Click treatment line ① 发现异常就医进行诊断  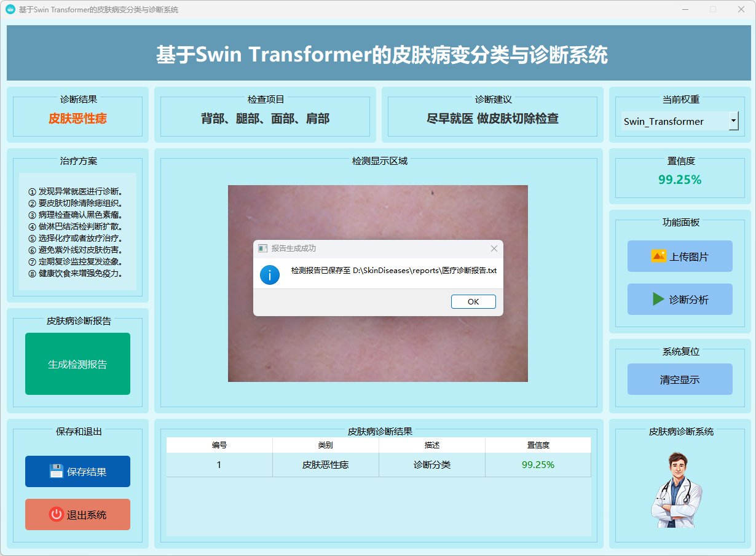tap(76, 191)
